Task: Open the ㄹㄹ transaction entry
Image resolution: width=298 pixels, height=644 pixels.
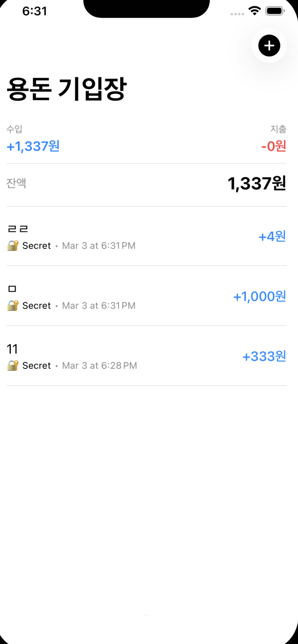Action: point(18,229)
